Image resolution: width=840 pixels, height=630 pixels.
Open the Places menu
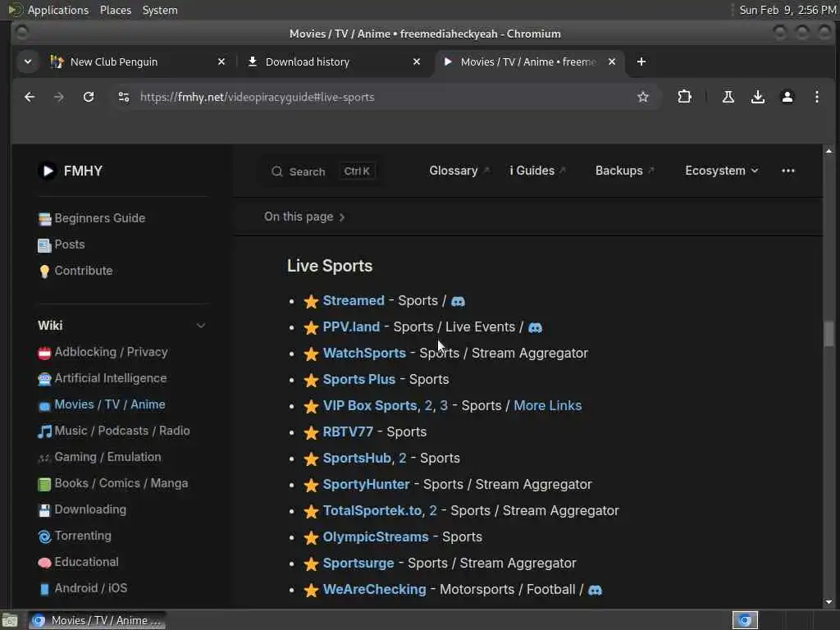click(x=115, y=10)
